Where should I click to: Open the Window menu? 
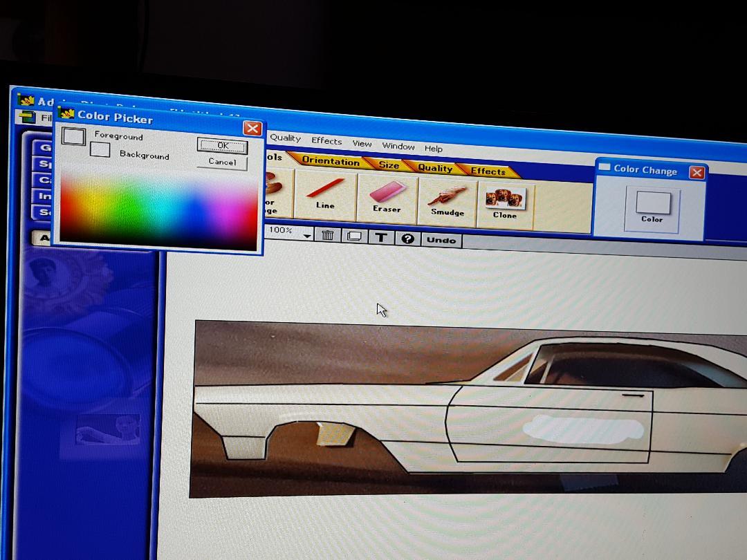[x=398, y=146]
